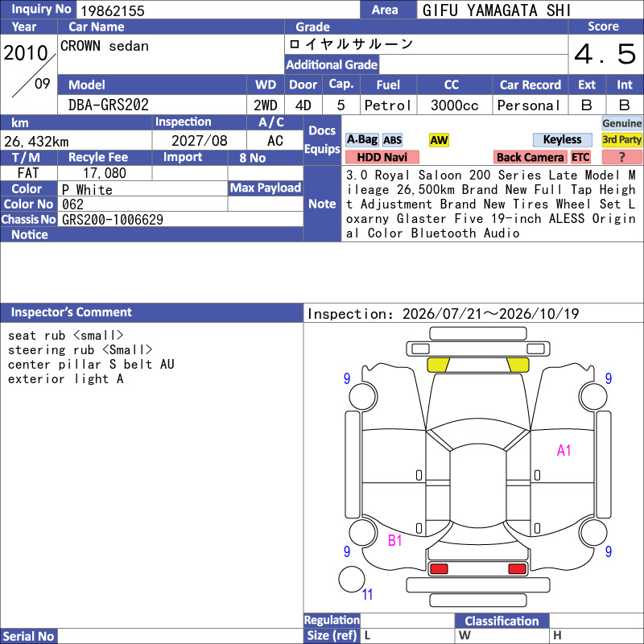This screenshot has width=644, height=644.
Task: Click the Inspector's Comment header
Action: point(151,312)
